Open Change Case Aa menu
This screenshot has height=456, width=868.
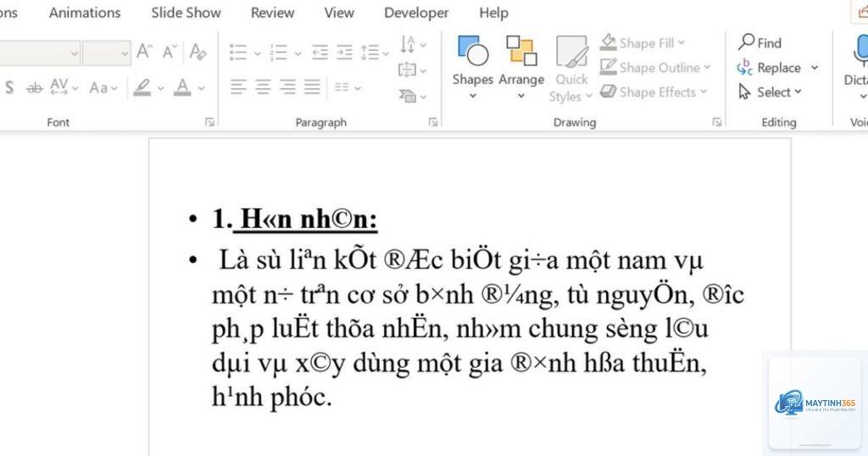[x=103, y=87]
